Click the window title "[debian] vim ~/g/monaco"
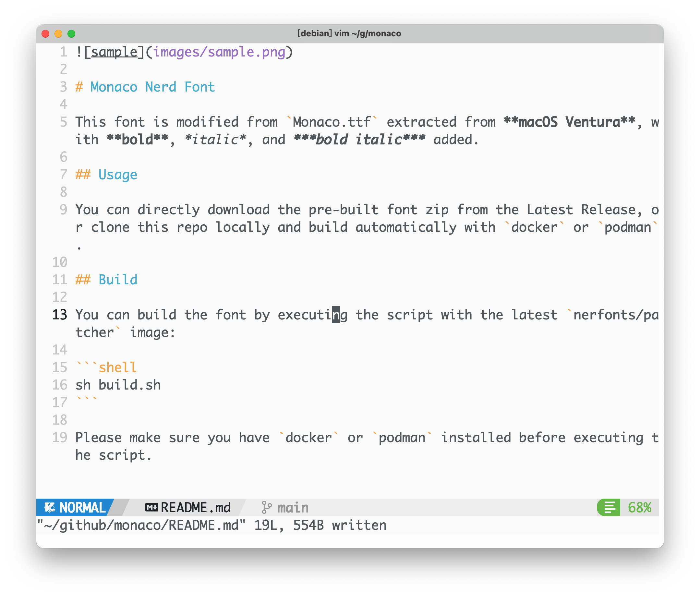Viewport: 700px width, 596px height. pyautogui.click(x=349, y=33)
